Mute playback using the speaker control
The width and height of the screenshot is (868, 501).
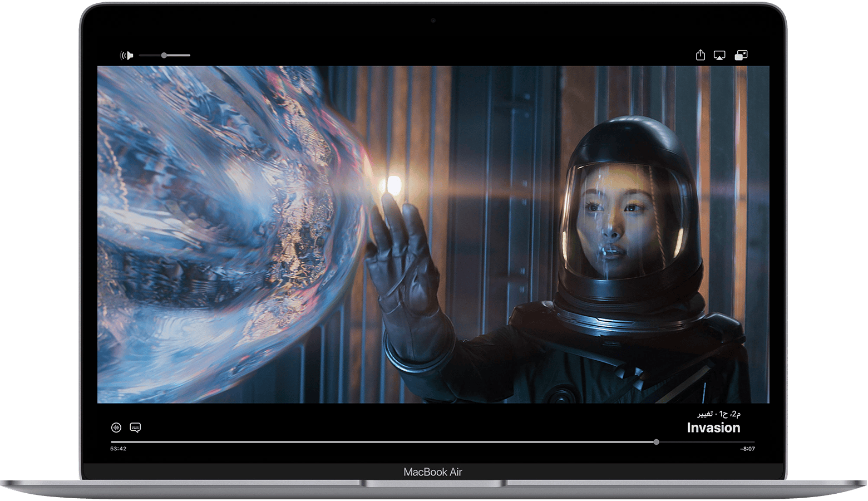click(127, 55)
